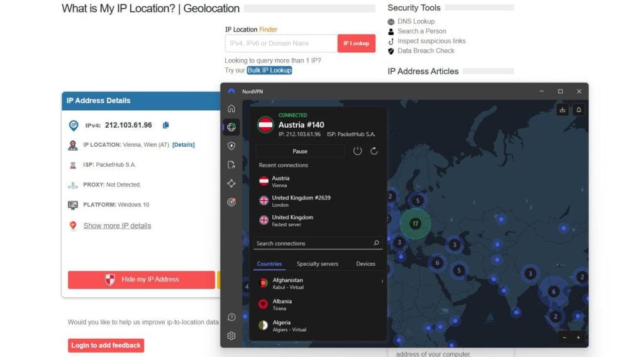Click the map cluster labeled 6 near Middle East

point(438,263)
